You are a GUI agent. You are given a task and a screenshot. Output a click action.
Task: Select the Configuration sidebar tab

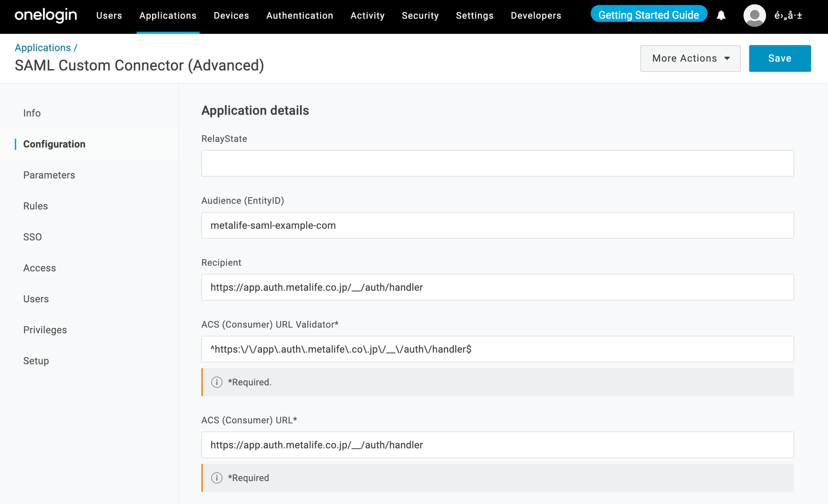click(x=89, y=144)
